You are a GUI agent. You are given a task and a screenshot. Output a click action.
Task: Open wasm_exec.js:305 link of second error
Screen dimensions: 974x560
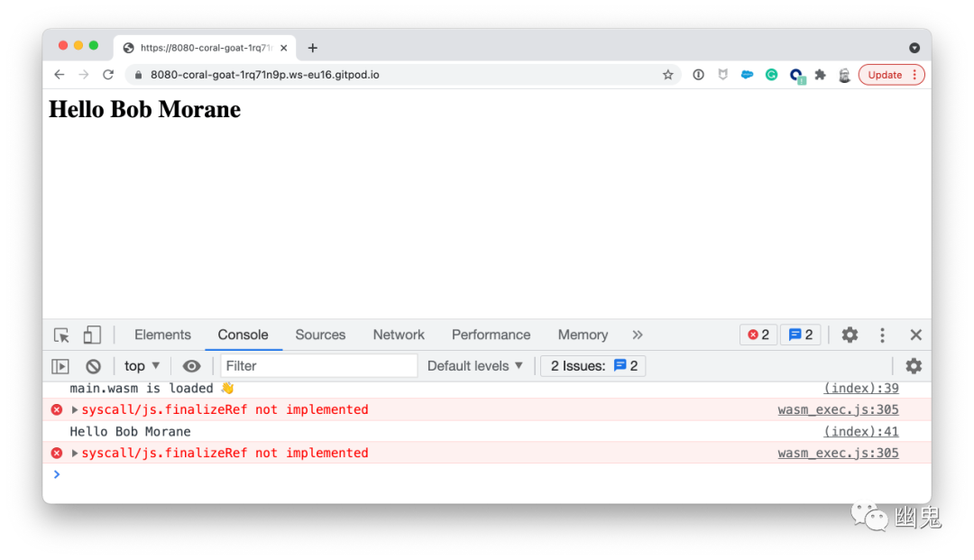click(838, 454)
